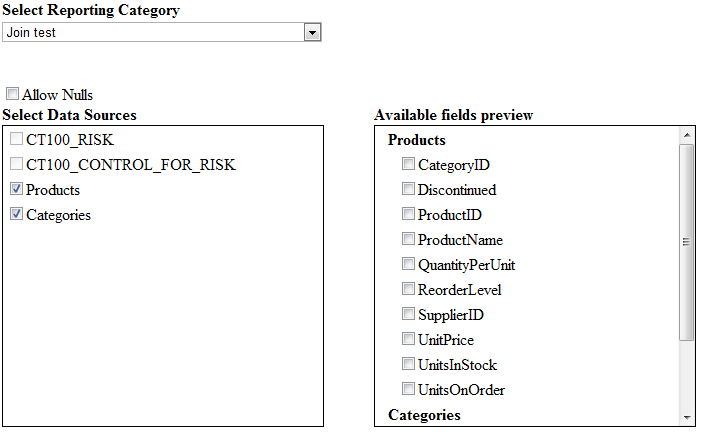Uncheck the Categories data source
Viewport: 702px width, 434px height.
tap(16, 214)
